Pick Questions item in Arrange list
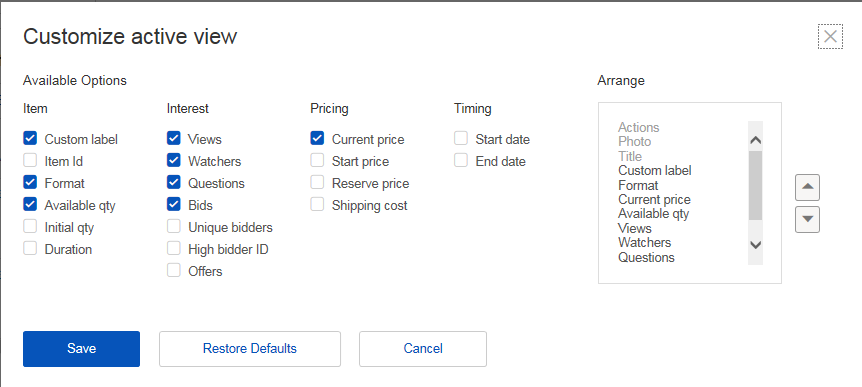The image size is (862, 387). [x=646, y=257]
